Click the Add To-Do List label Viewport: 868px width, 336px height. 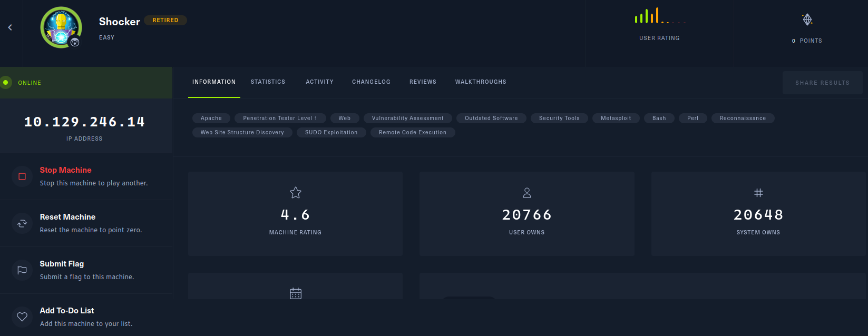point(67,311)
